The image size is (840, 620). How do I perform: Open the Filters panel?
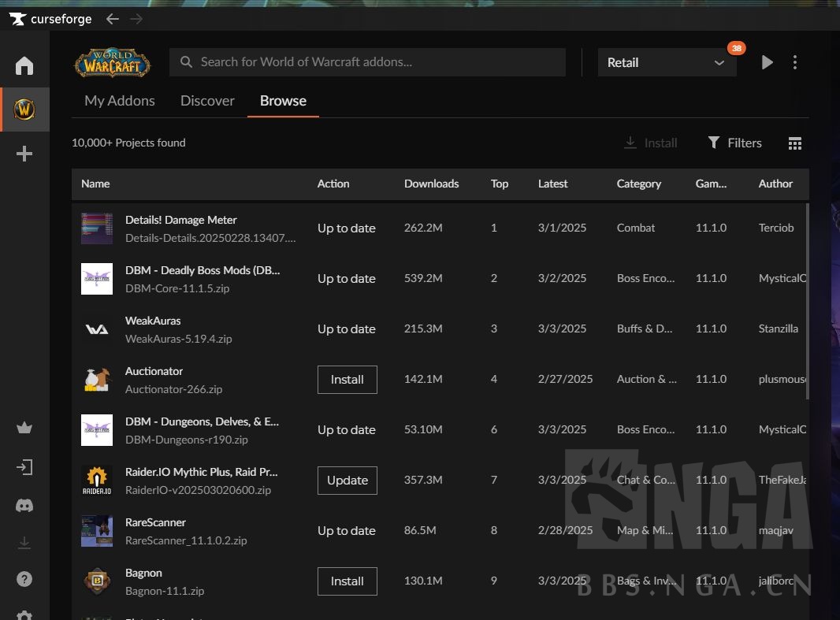point(734,143)
